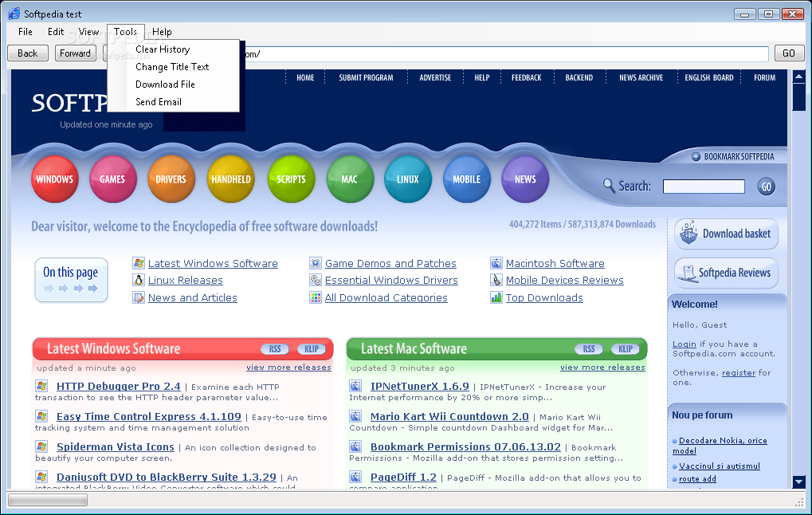Click the GO button next to address bar
This screenshot has height=515, width=812.
coord(789,53)
